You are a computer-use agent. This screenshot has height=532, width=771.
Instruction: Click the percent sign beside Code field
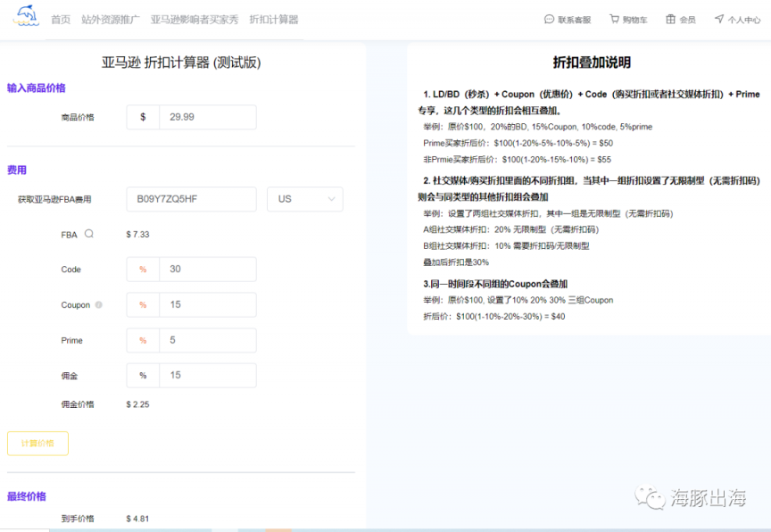coord(143,270)
